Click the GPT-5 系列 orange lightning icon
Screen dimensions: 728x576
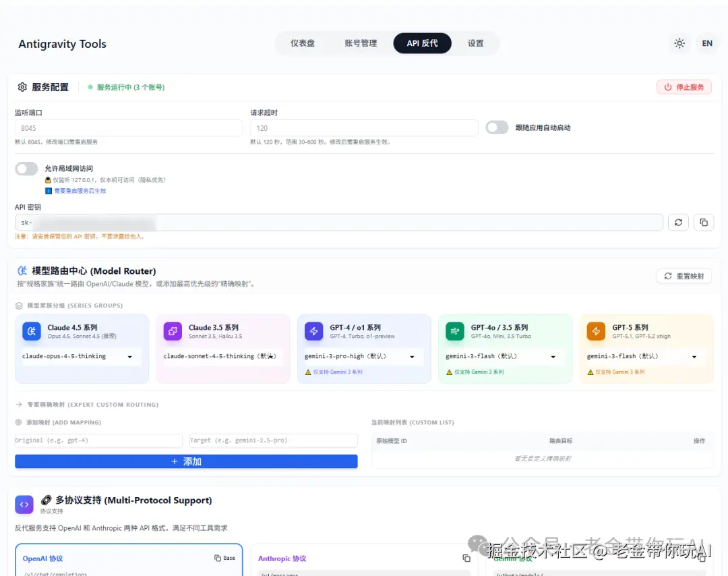pos(596,331)
